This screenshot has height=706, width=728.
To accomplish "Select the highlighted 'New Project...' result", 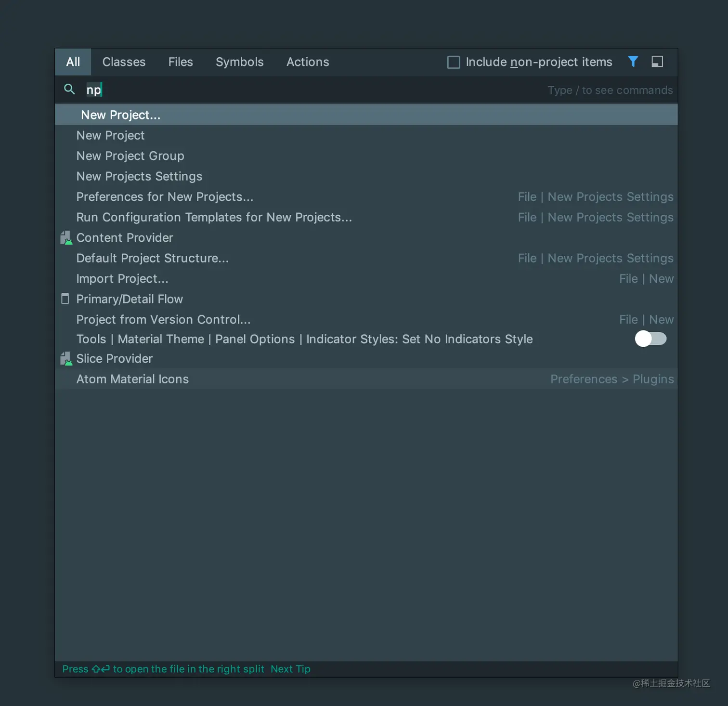I will coord(366,115).
